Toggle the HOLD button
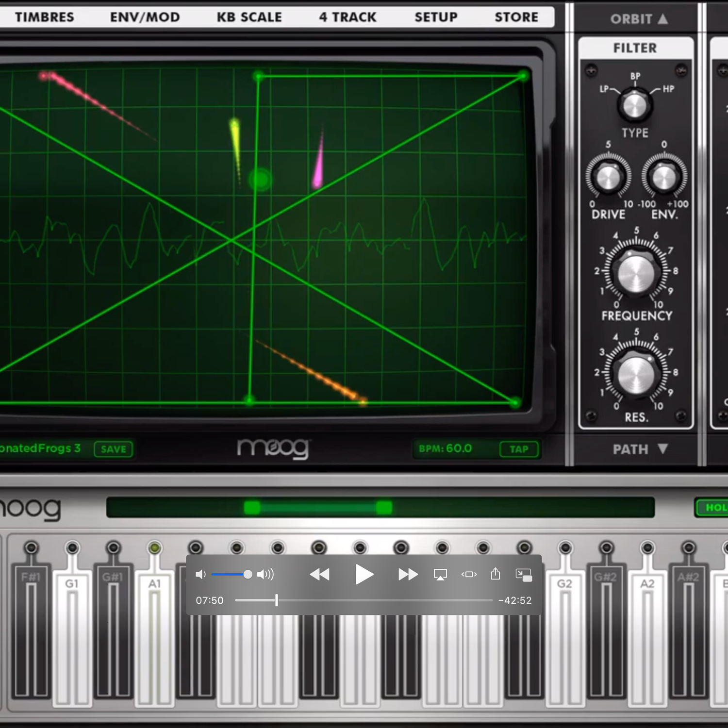The width and height of the screenshot is (728, 728). click(713, 507)
